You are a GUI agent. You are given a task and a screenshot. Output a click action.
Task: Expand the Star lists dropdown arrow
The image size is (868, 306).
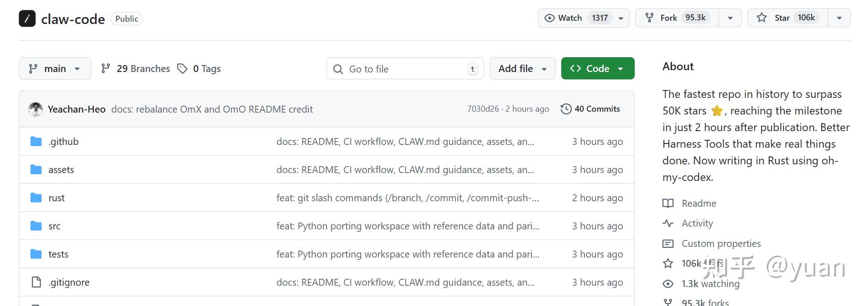(x=839, y=18)
